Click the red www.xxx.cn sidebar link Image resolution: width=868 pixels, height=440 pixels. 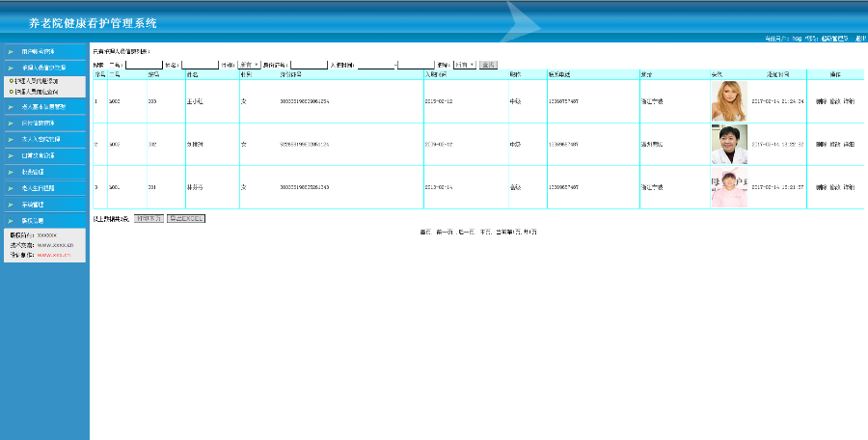(x=54, y=255)
